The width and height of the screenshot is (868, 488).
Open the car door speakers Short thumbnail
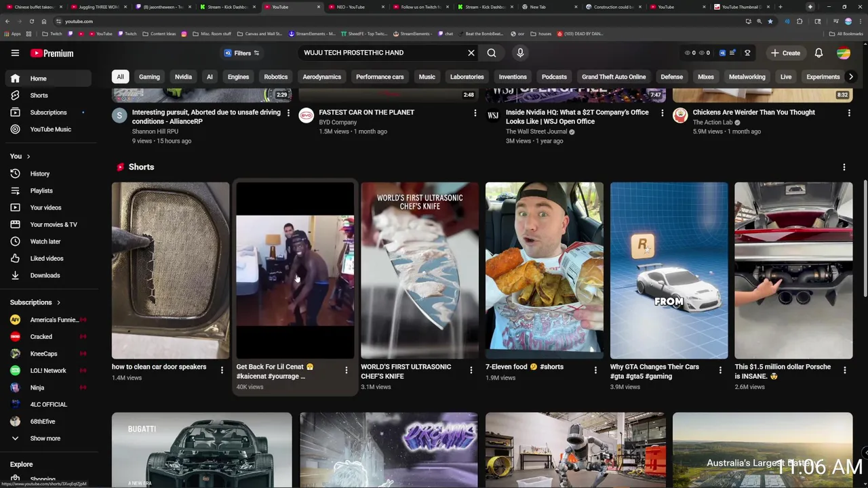pos(170,270)
